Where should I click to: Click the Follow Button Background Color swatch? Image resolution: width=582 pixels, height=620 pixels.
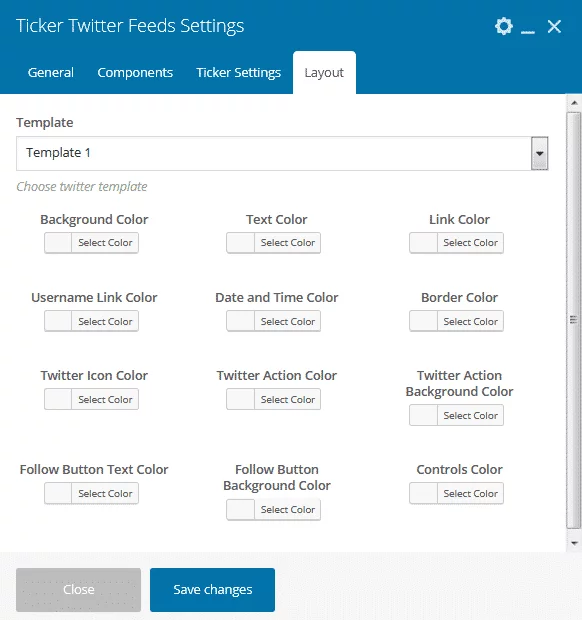[x=240, y=509]
